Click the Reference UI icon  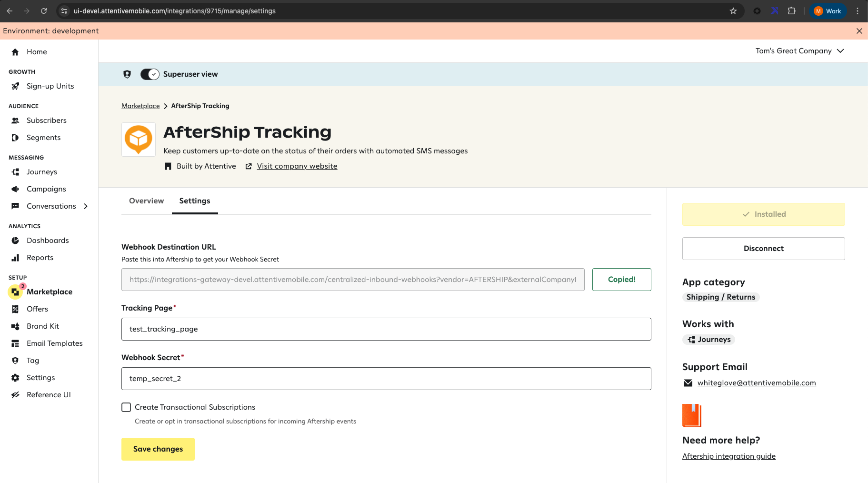[15, 395]
